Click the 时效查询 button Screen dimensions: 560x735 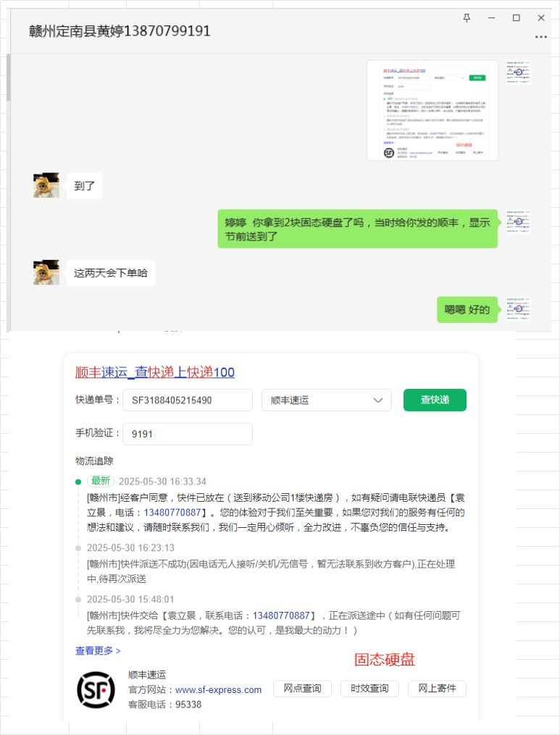pyautogui.click(x=369, y=688)
